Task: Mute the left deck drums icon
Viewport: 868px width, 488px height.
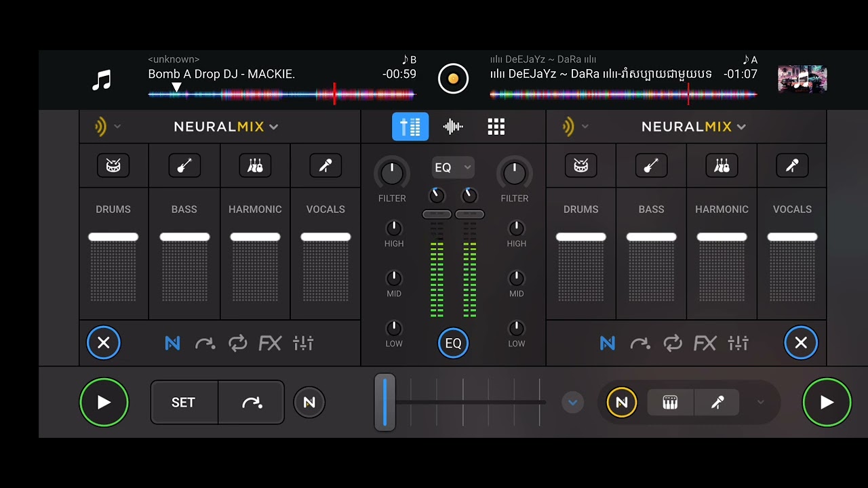Action: (113, 165)
